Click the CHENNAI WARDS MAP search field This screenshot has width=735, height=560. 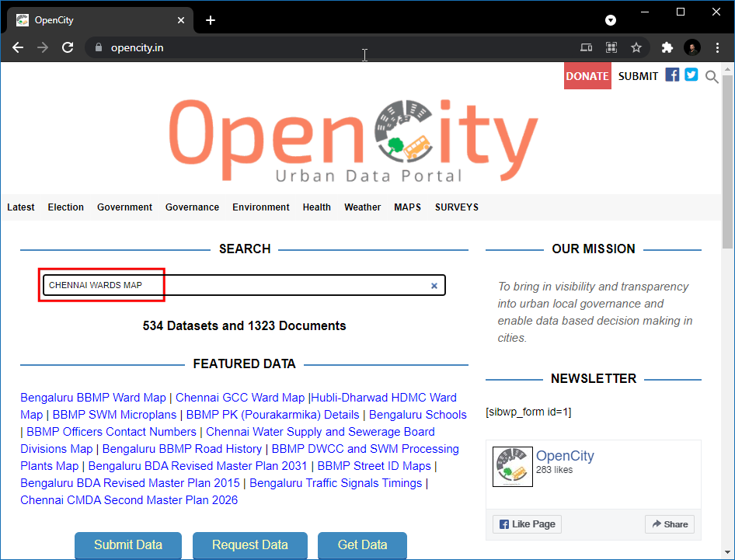point(233,286)
